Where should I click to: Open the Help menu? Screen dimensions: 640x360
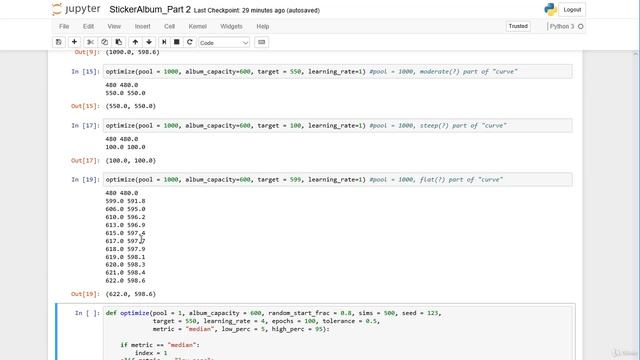coord(262,26)
